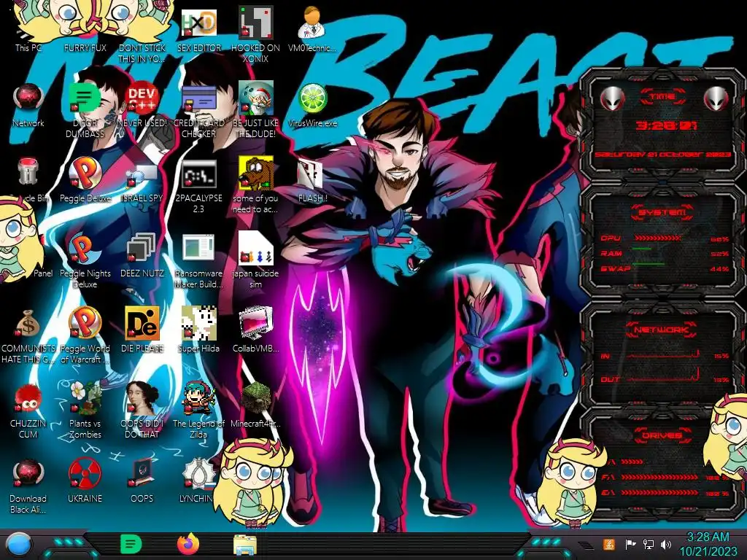Click the CPU usage bar in widget
This screenshot has height=560, width=747.
coord(657,238)
